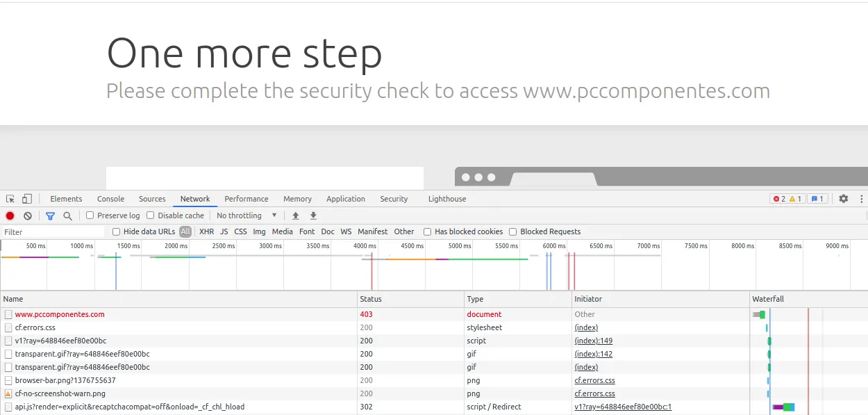This screenshot has height=415, width=868.
Task: Sort by the Initiator column header
Action: tap(660, 299)
